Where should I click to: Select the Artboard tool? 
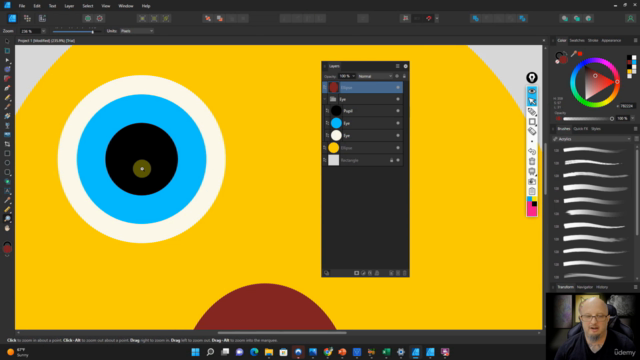pyautogui.click(x=7, y=51)
